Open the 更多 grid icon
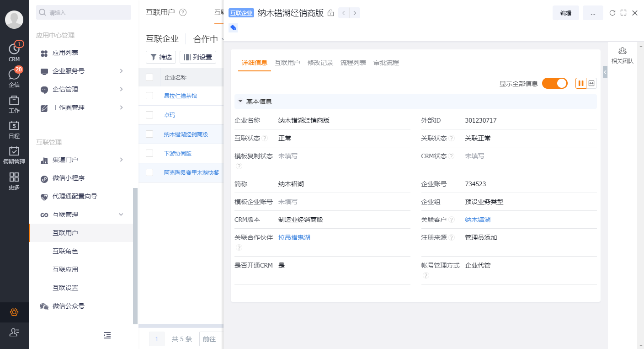 [x=14, y=181]
